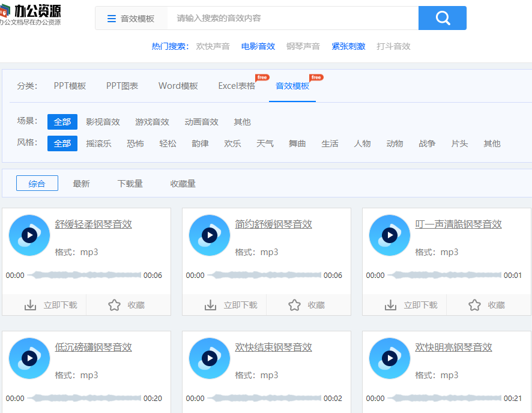The height and width of the screenshot is (413, 532).
Task: Focus the sound effect search input field
Action: coord(292,19)
